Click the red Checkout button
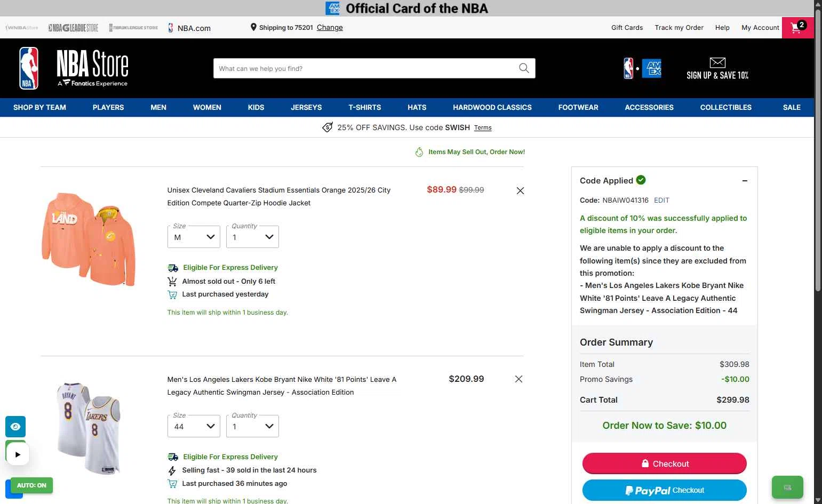 pyautogui.click(x=664, y=463)
